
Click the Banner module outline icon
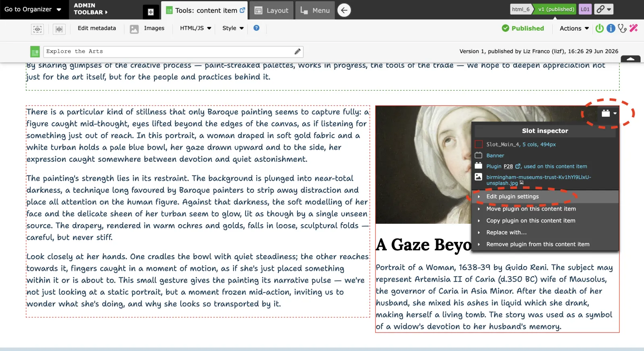[479, 155]
